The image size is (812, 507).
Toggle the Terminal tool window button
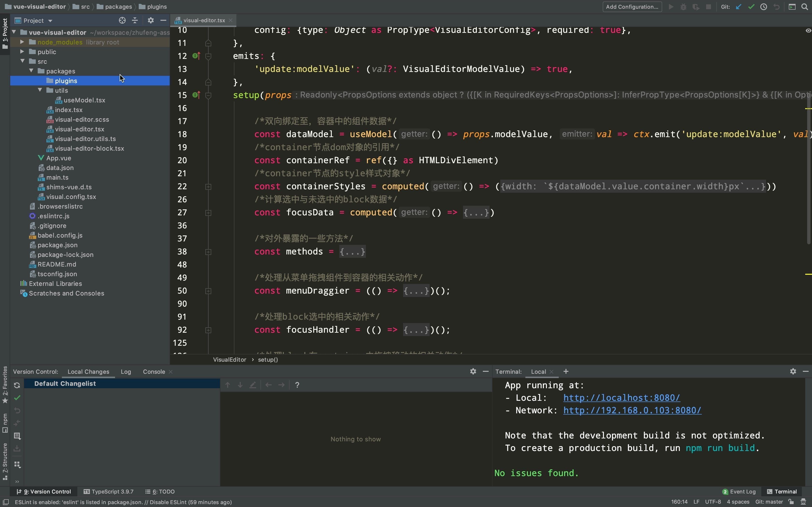click(782, 492)
